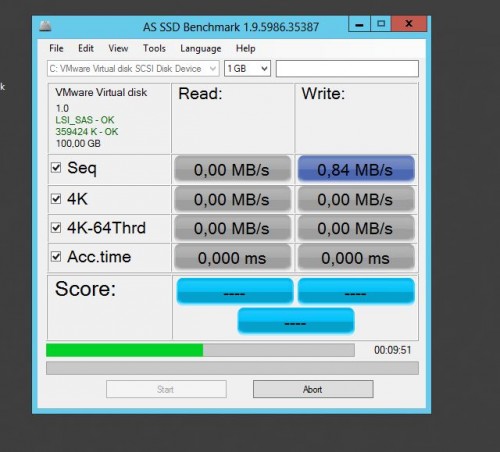Click the write Score box

click(x=356, y=291)
